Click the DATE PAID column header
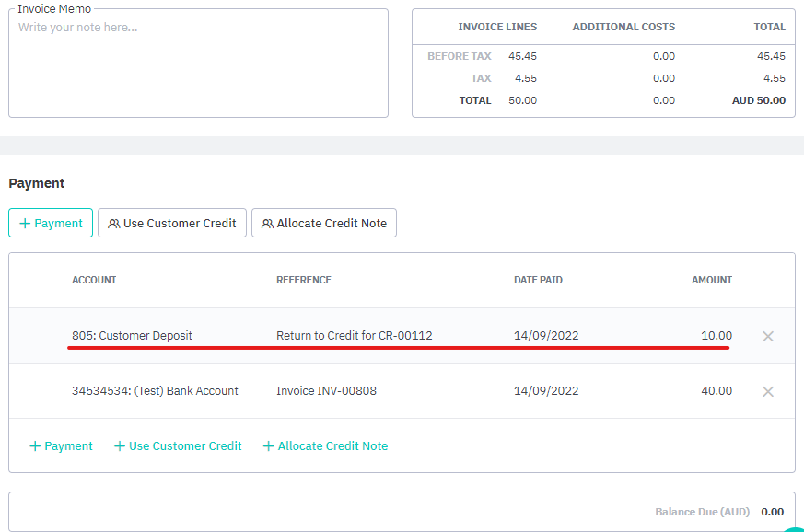This screenshot has height=532, width=804. pos(538,280)
